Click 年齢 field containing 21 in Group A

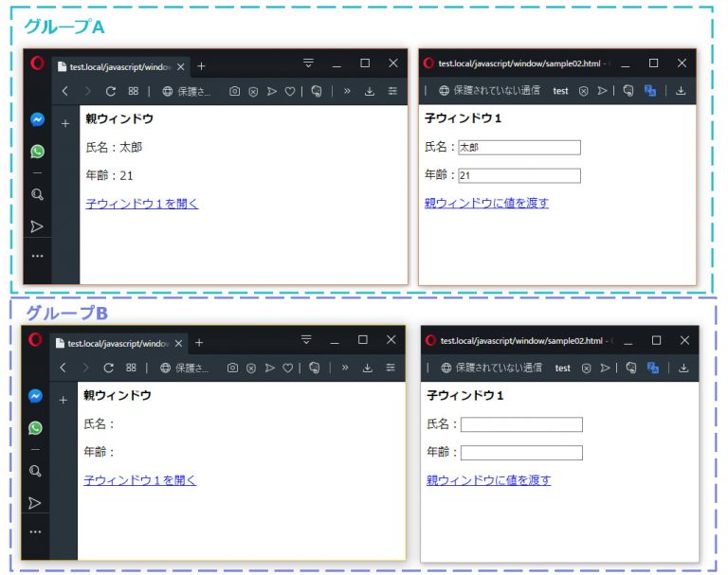point(519,175)
